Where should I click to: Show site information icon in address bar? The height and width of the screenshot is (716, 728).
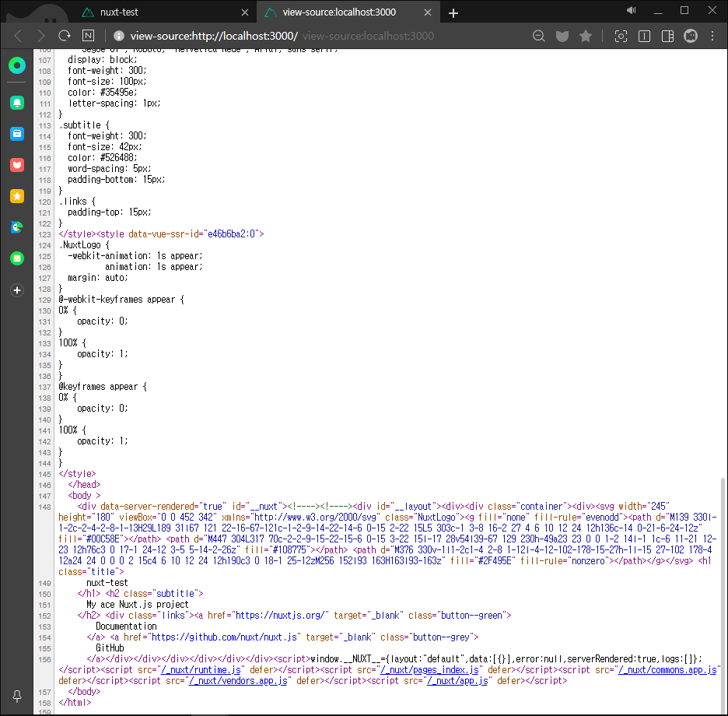pos(119,36)
